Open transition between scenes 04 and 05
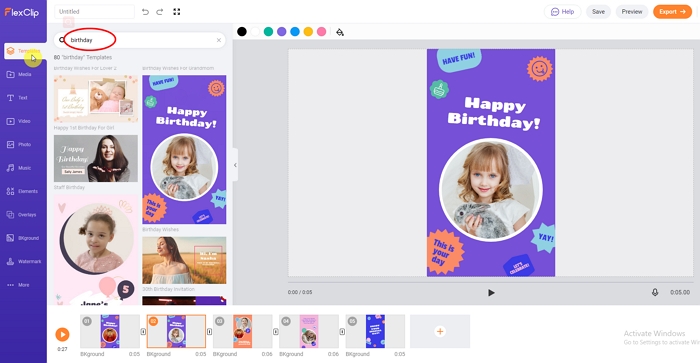The width and height of the screenshot is (700, 363). pos(342,332)
